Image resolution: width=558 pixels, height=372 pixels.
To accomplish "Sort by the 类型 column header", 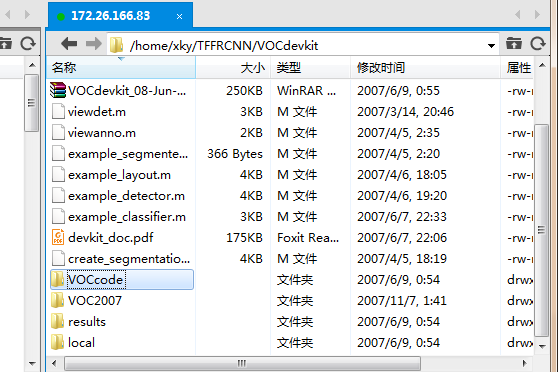I will (x=311, y=67).
